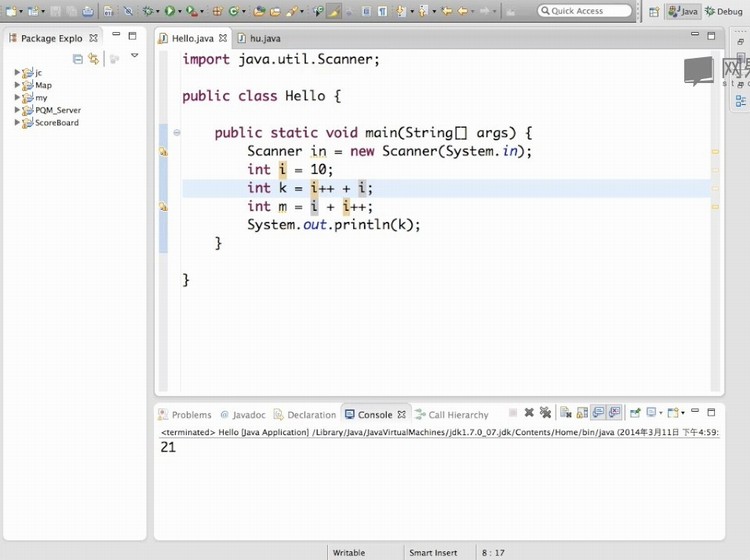Click warning marker on int m line
Viewport: 750px width, 560px height.
pyautogui.click(x=164, y=207)
